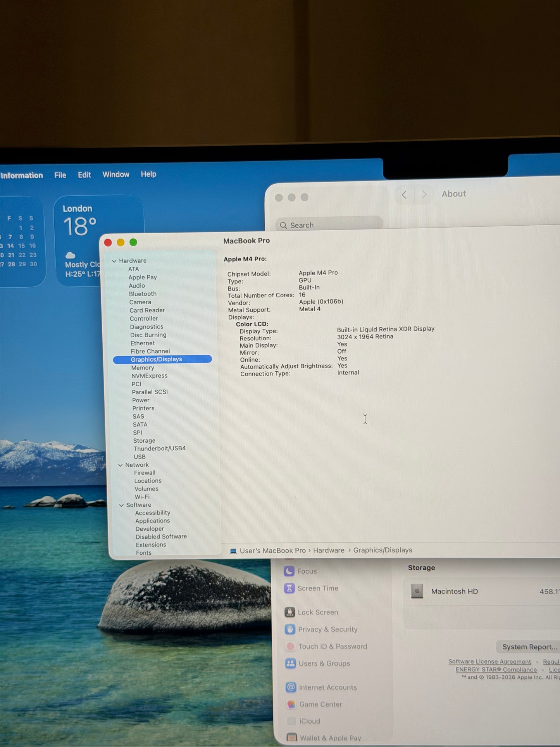Image resolution: width=560 pixels, height=747 pixels.
Task: Select Accessibility under Software
Action: click(x=153, y=513)
